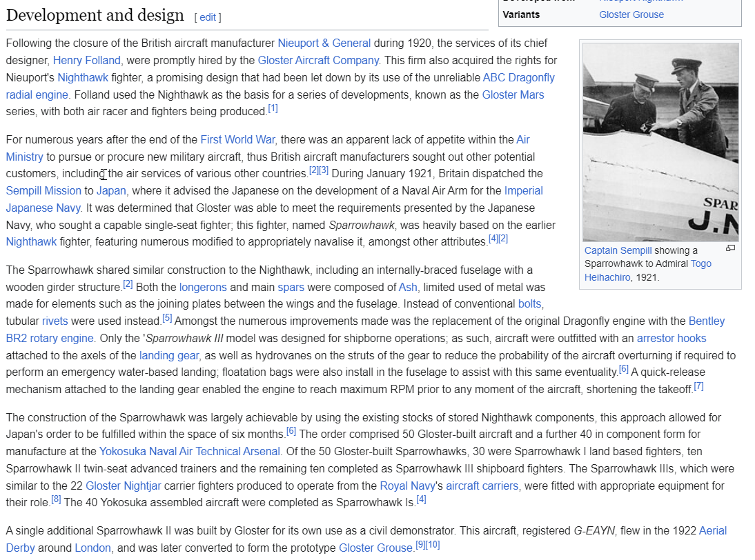This screenshot has height=560, width=755.
Task: Enlarge the Captain Sempill photo thumbnail
Action: point(660,142)
